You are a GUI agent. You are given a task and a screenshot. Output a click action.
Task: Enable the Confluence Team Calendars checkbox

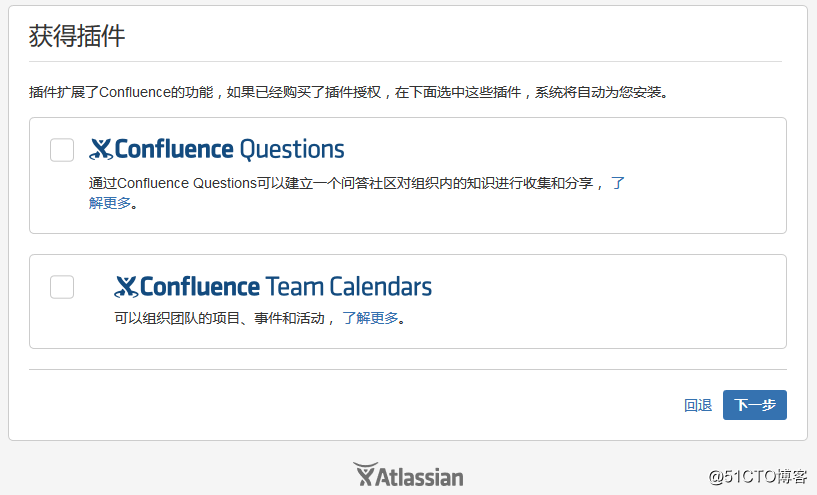tap(62, 287)
